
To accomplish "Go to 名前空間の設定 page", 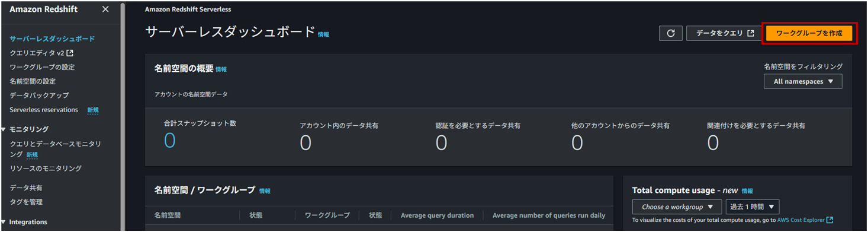I will click(x=33, y=81).
